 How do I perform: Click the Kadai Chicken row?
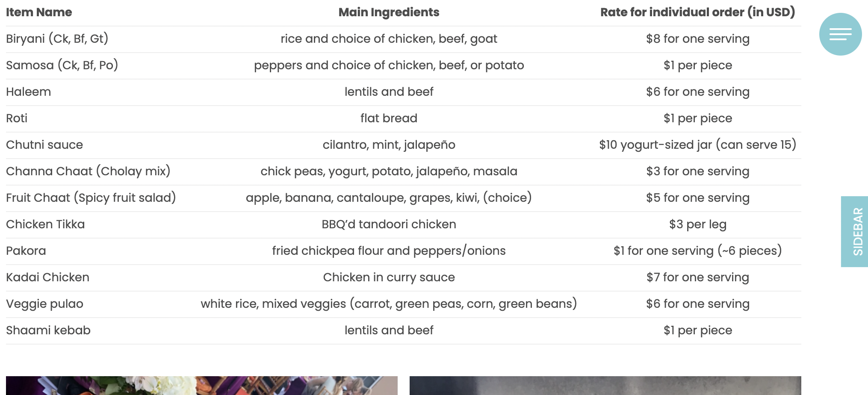47,277
